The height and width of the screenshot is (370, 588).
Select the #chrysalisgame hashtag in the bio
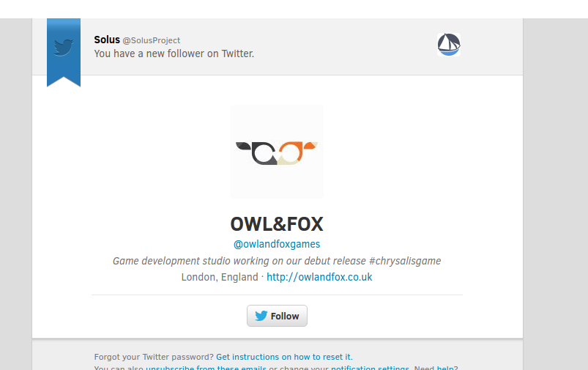coord(405,261)
